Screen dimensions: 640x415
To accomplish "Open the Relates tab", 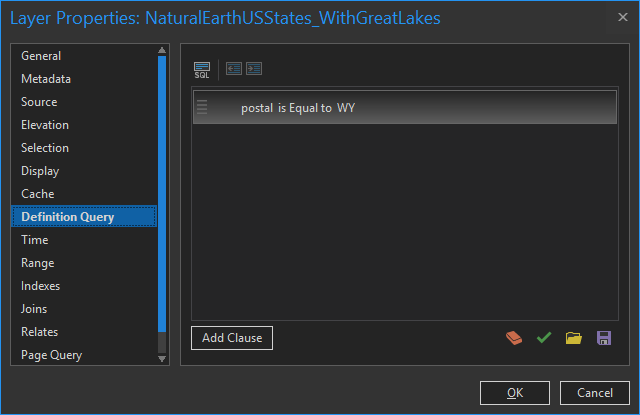I will [x=84, y=332].
